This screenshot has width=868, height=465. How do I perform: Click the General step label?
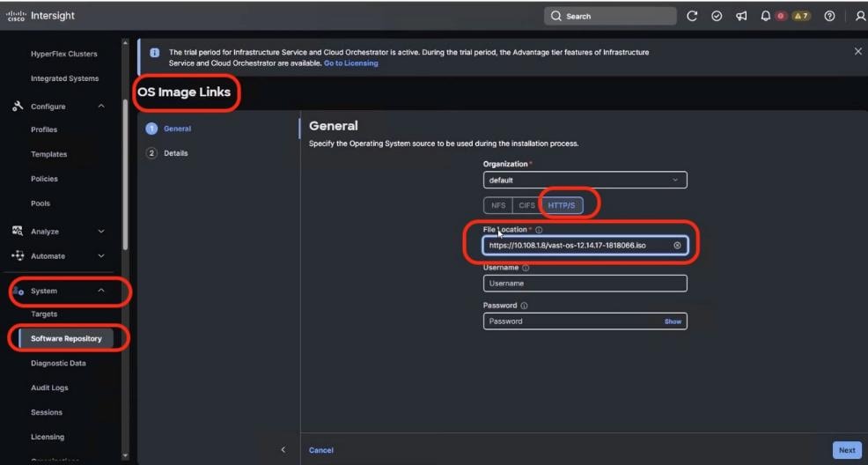pyautogui.click(x=177, y=129)
